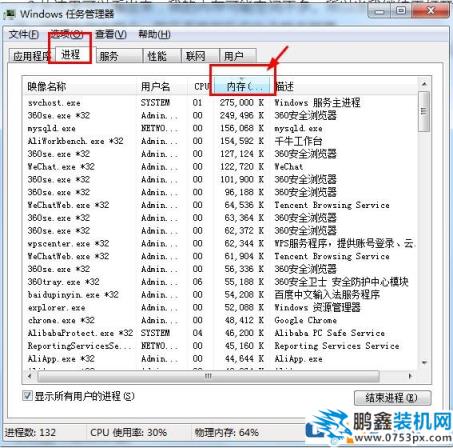Click the vertical scrollbar thumb
Screen dimensions: 453x448
(x=424, y=112)
